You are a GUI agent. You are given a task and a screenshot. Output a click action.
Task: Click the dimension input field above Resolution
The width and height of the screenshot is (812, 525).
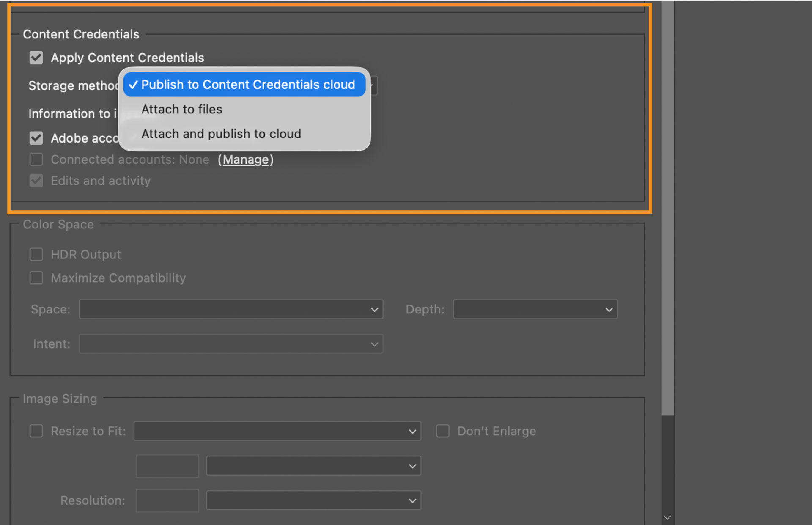pos(167,466)
